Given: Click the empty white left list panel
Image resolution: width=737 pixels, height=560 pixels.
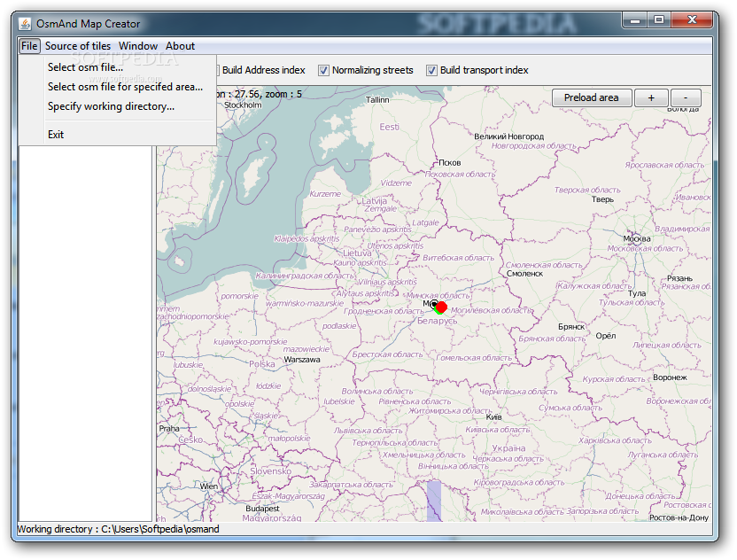Looking at the screenshot, I should 85,333.
